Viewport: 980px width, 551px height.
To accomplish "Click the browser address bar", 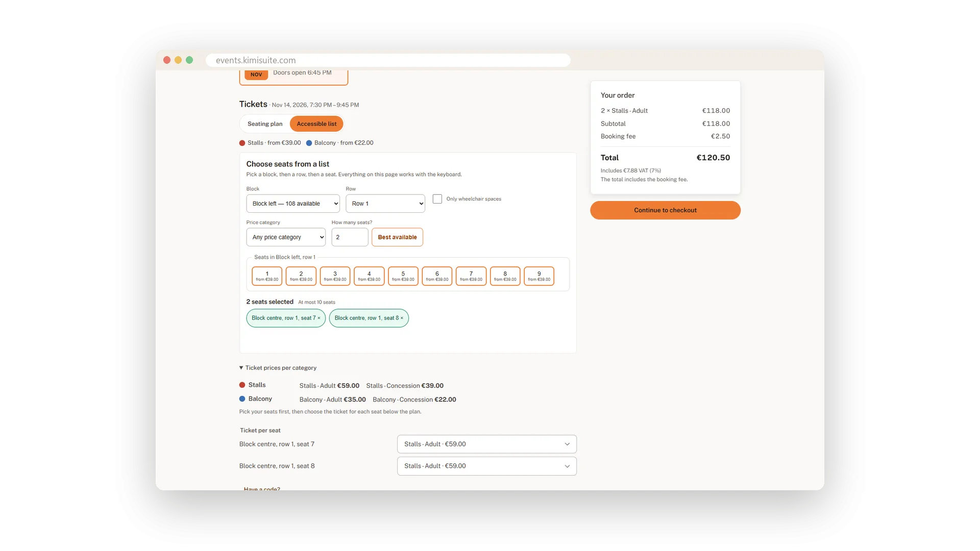I will [388, 60].
